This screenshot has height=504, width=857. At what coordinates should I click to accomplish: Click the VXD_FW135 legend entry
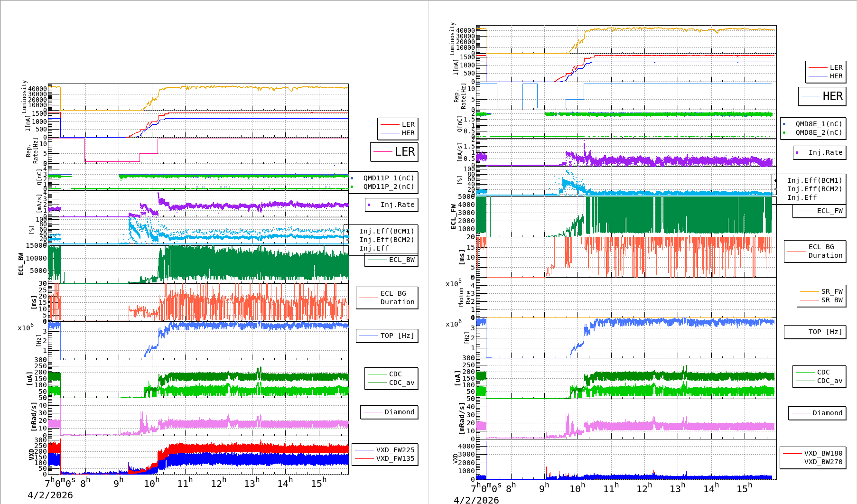pos(395,458)
